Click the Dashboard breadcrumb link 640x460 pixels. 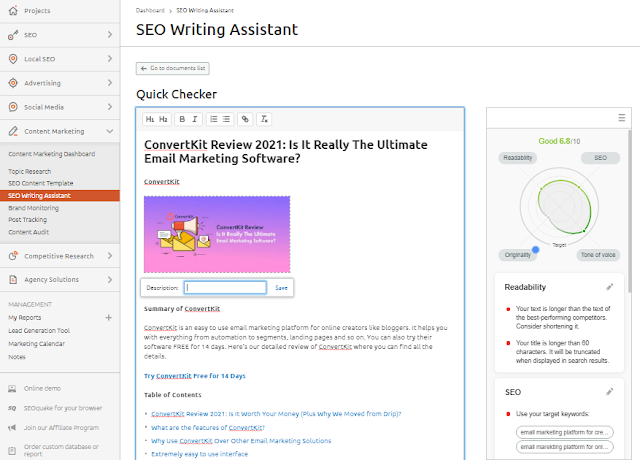click(x=150, y=11)
